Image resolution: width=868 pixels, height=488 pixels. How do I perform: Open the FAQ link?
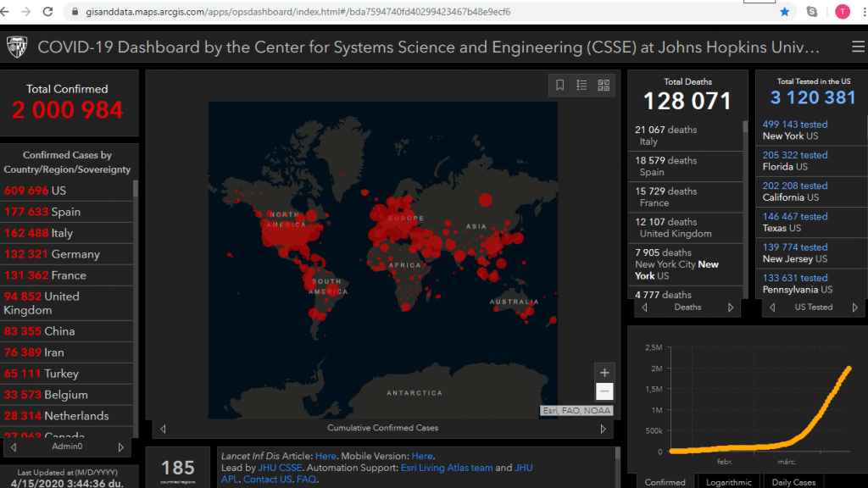point(306,480)
